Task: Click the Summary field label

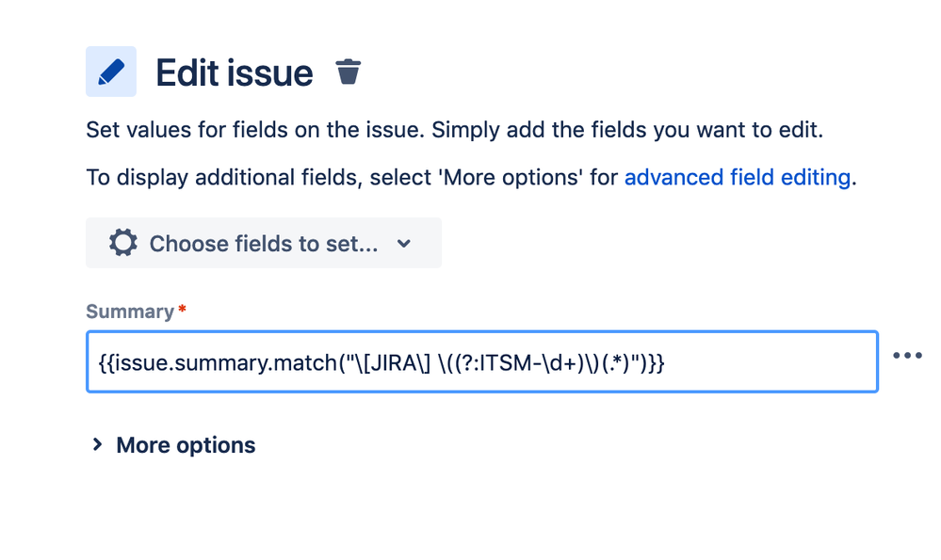Action: pos(130,312)
